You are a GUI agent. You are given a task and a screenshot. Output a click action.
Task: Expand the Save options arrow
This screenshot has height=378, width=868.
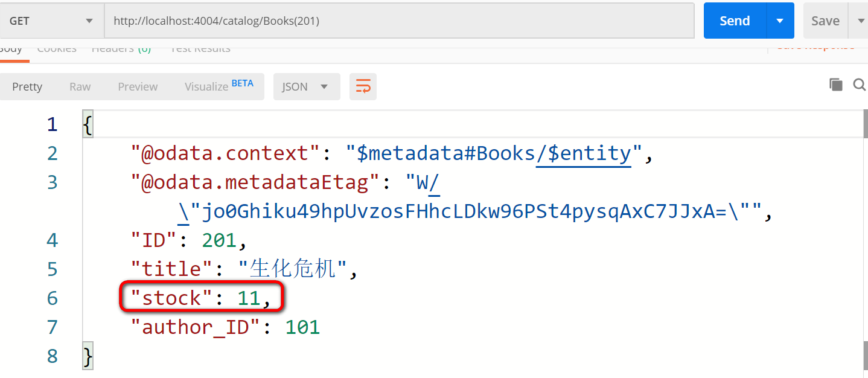pyautogui.click(x=860, y=21)
